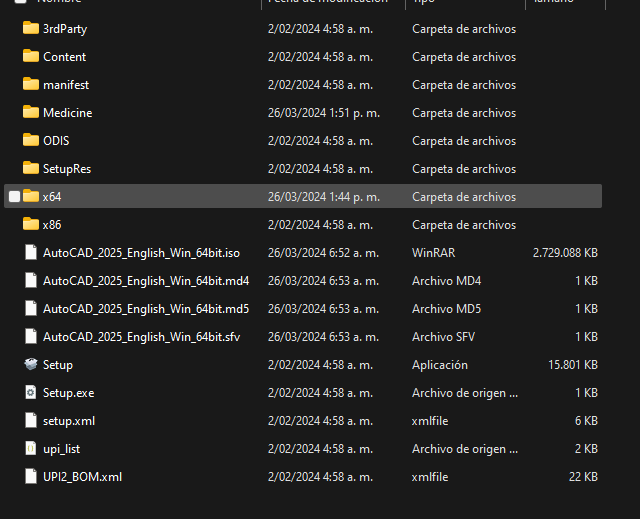Viewport: 640px width, 519px height.
Task: Click the AutoCAD .md5 file icon
Action: [31, 308]
